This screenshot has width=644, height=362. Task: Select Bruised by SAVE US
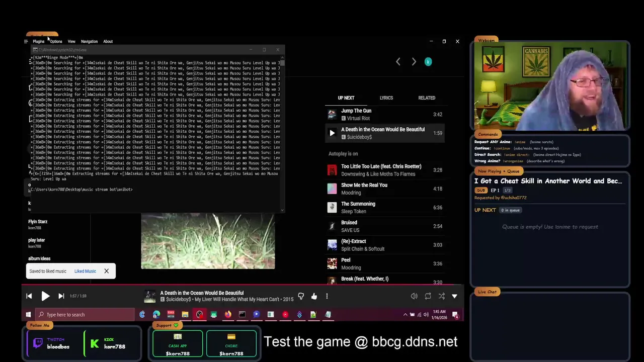coord(385,226)
